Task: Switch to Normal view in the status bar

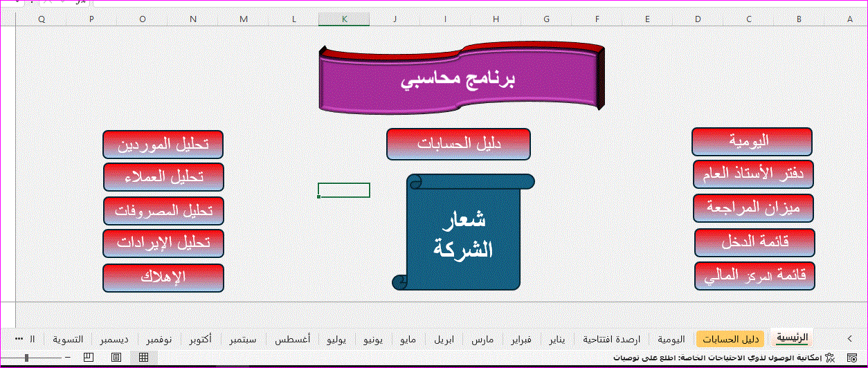Action: click(x=144, y=357)
